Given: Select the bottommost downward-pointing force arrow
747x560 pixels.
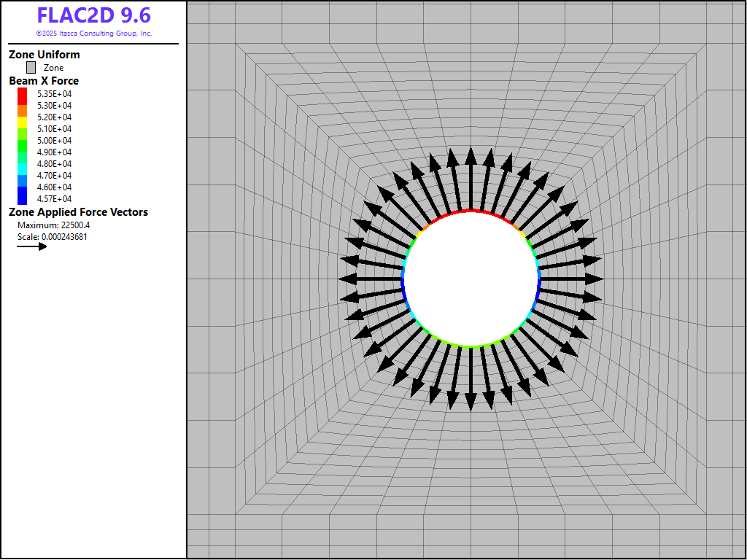Looking at the screenshot, I should click(471, 379).
